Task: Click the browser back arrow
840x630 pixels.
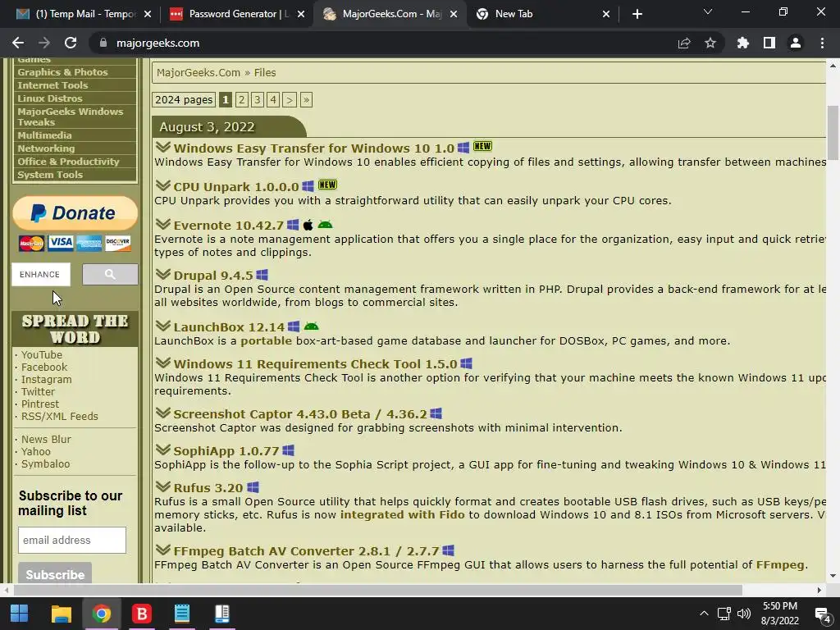Action: click(18, 43)
